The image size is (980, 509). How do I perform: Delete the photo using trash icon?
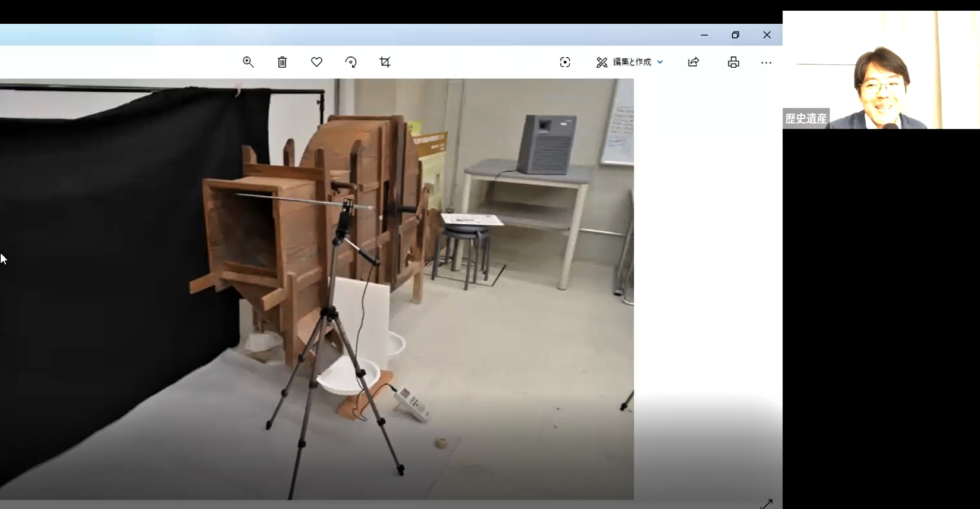click(282, 62)
